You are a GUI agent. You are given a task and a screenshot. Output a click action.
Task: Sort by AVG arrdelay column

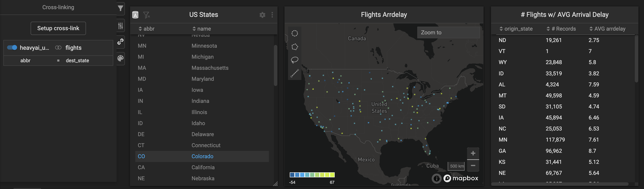coord(607,29)
